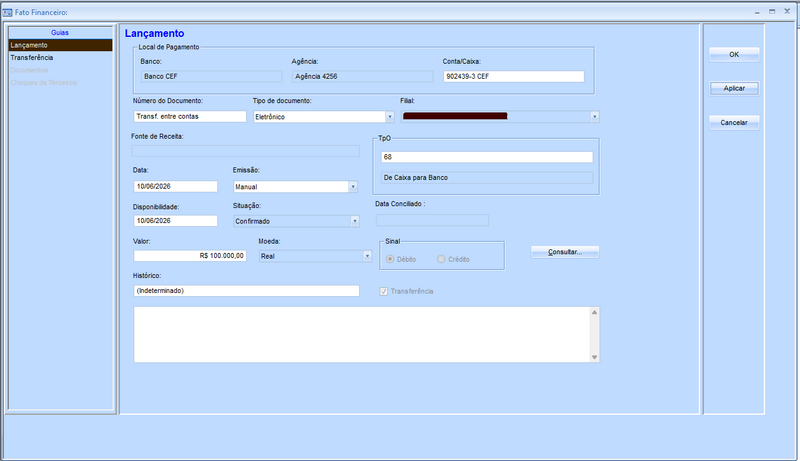Open the Documentos guide
The height and width of the screenshot is (461, 800).
point(60,70)
